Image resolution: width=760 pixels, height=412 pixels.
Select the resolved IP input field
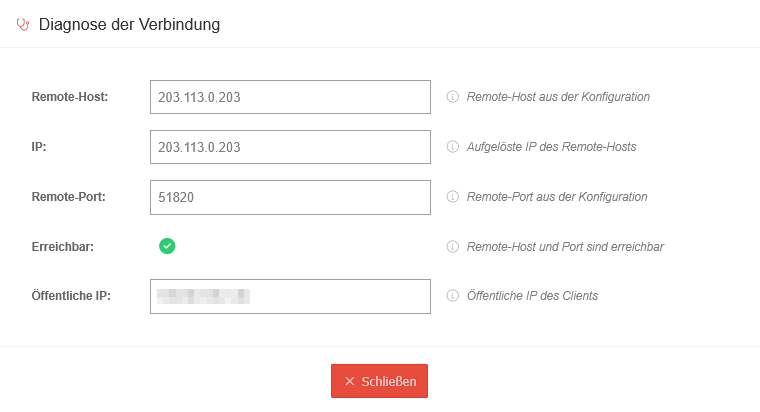pos(290,147)
